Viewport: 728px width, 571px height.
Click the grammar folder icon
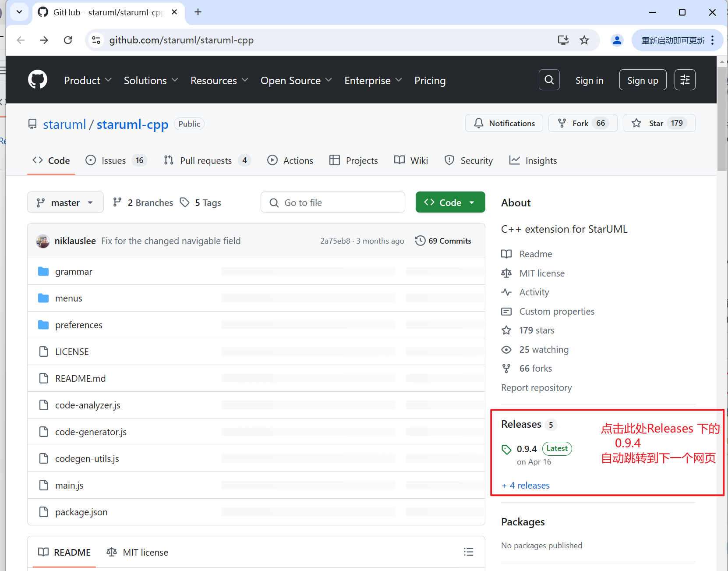(x=43, y=271)
